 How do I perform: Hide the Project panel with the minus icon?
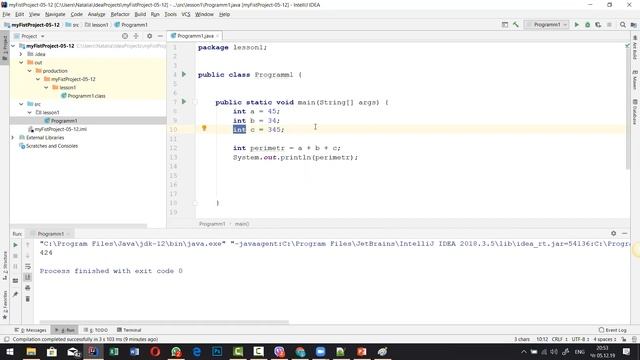click(160, 36)
